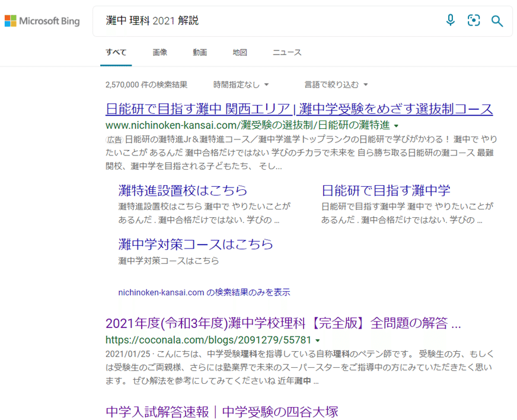The width and height of the screenshot is (517, 420).
Task: Open the 灘特進設置校はこちら sitelink
Action: point(183,190)
